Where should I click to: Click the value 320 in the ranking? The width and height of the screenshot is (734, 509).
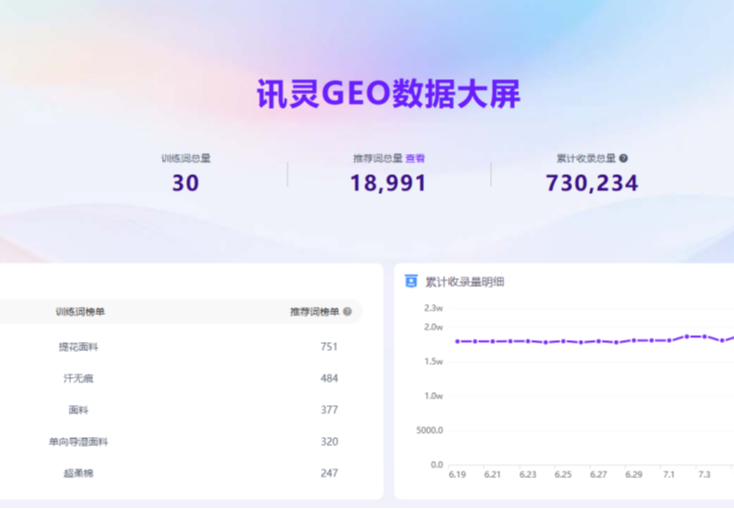[x=329, y=442]
